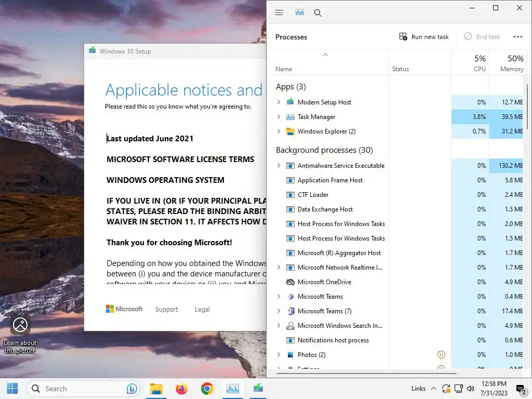Open notification center icon in taskbar
The height and width of the screenshot is (399, 532).
(521, 389)
